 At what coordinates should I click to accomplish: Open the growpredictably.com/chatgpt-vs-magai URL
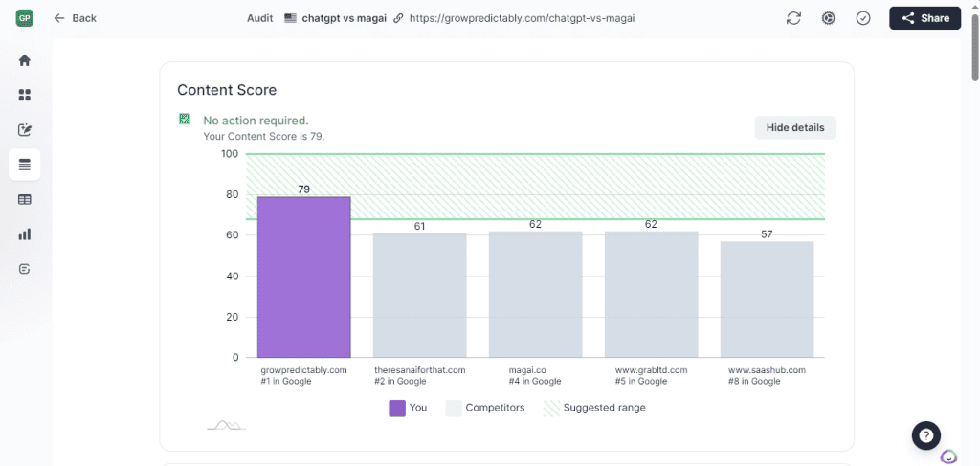(523, 18)
